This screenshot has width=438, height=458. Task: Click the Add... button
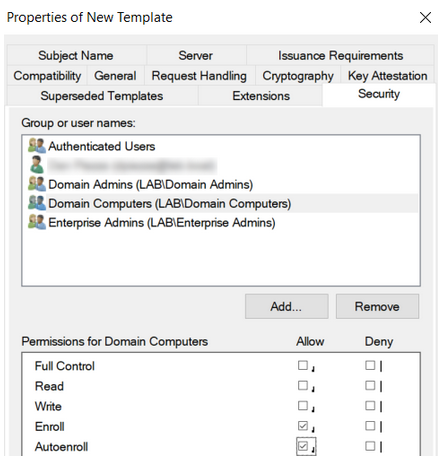point(287,306)
